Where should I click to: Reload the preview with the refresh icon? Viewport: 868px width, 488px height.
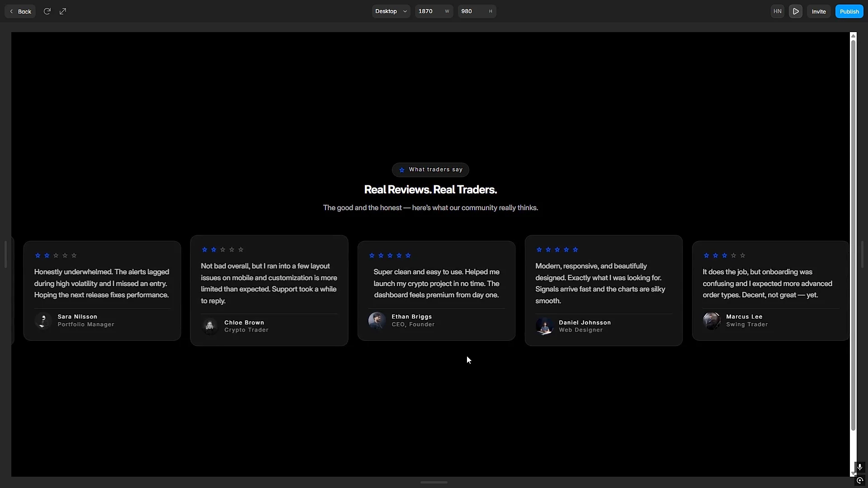click(x=47, y=11)
